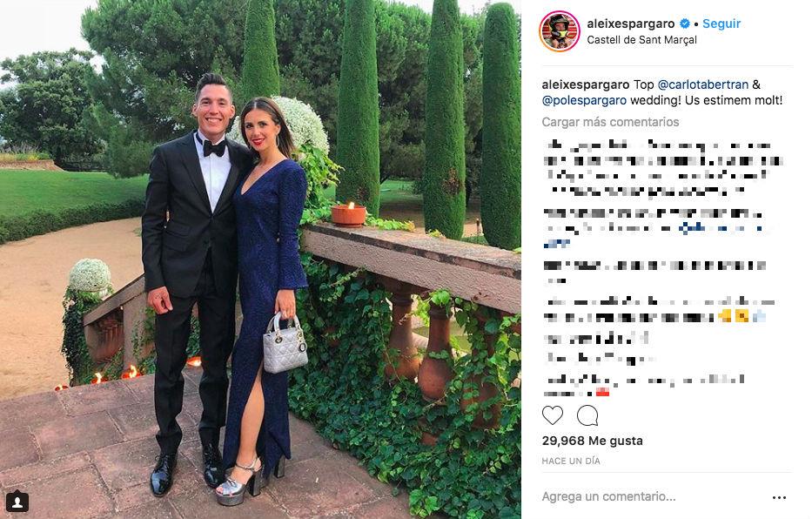812x519 pixels.
Task: Click the aleixespargaro profile avatar
Action: coord(560,31)
